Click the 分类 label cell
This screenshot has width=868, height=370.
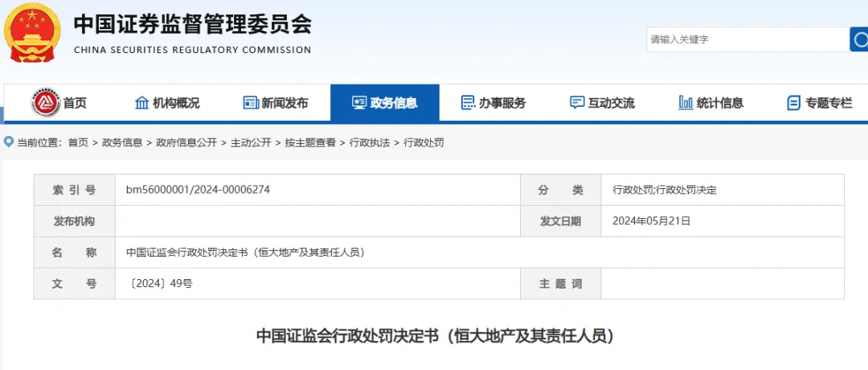(561, 190)
